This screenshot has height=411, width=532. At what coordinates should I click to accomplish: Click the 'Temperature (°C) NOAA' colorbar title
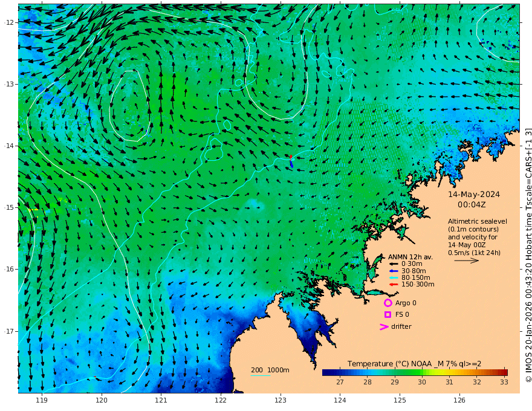coord(389,364)
